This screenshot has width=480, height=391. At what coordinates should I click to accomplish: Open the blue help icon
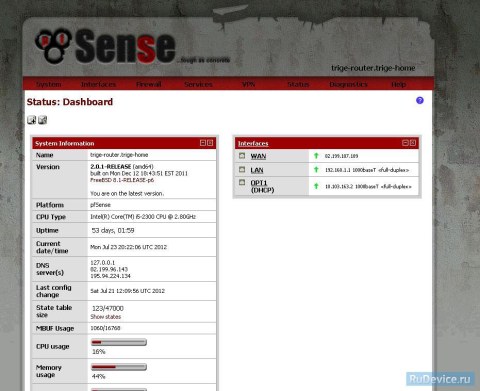point(420,100)
